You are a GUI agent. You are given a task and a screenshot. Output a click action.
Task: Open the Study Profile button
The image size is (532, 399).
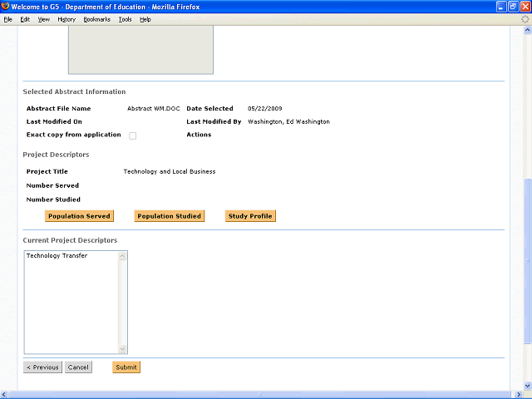click(x=250, y=216)
